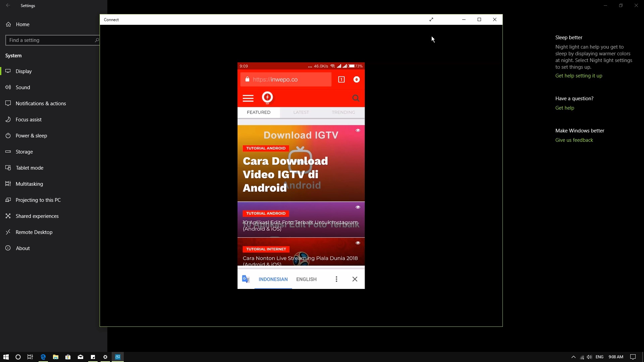Click the inwepo logo icon

(267, 98)
